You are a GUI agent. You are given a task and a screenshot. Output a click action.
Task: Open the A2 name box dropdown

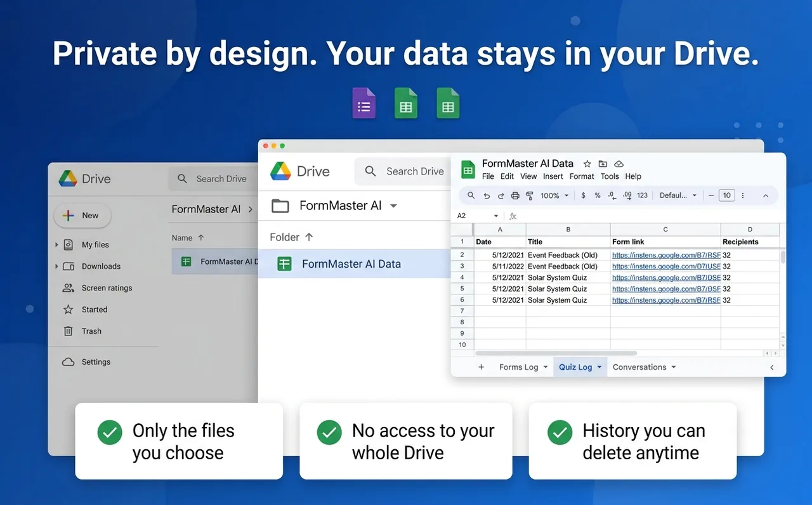496,216
